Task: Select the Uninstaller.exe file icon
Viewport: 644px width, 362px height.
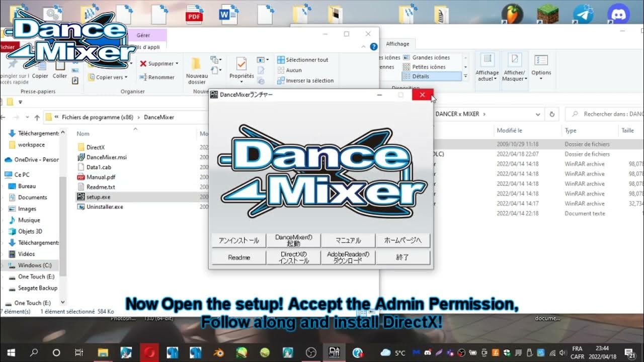Action: coord(81,207)
